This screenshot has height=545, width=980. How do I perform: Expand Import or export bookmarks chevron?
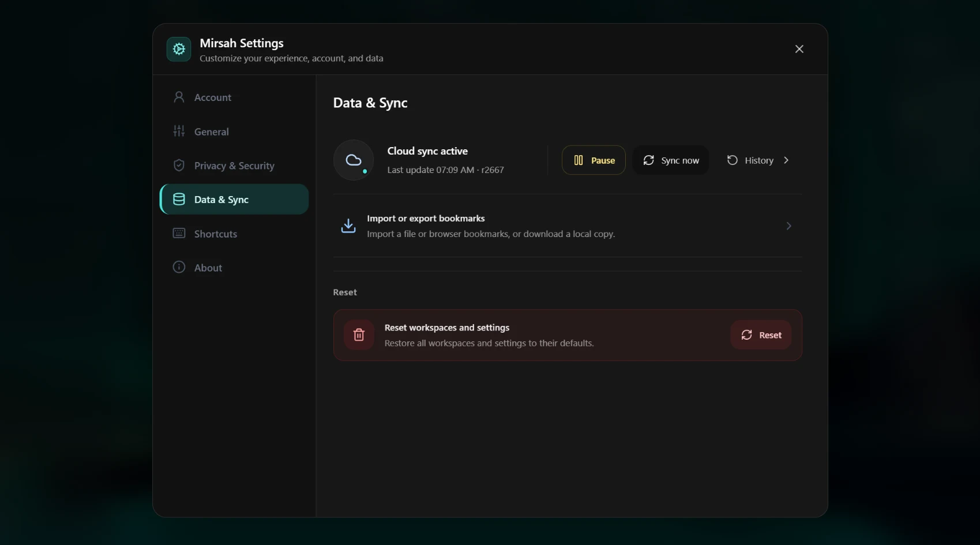tap(789, 226)
